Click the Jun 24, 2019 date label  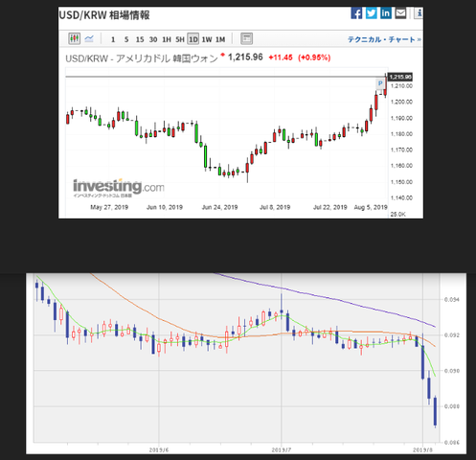click(x=219, y=207)
